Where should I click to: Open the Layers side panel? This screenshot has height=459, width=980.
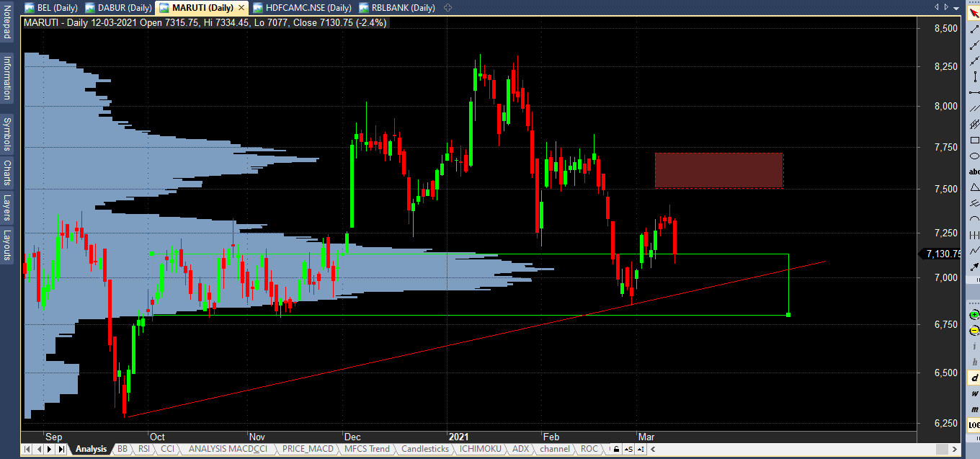pyautogui.click(x=7, y=208)
